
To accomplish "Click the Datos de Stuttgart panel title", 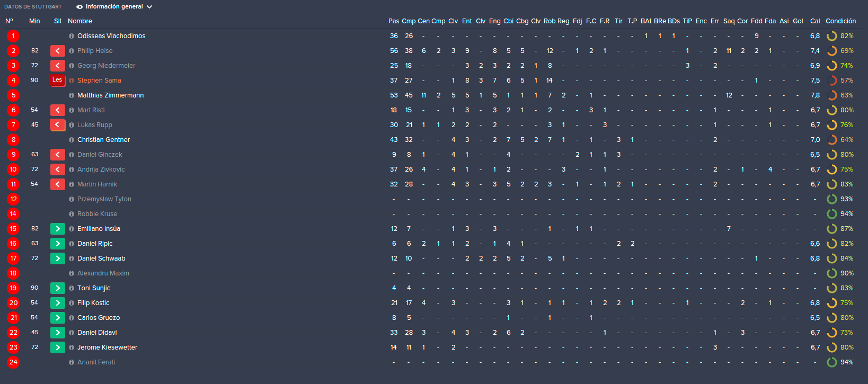I will pyautogui.click(x=33, y=7).
